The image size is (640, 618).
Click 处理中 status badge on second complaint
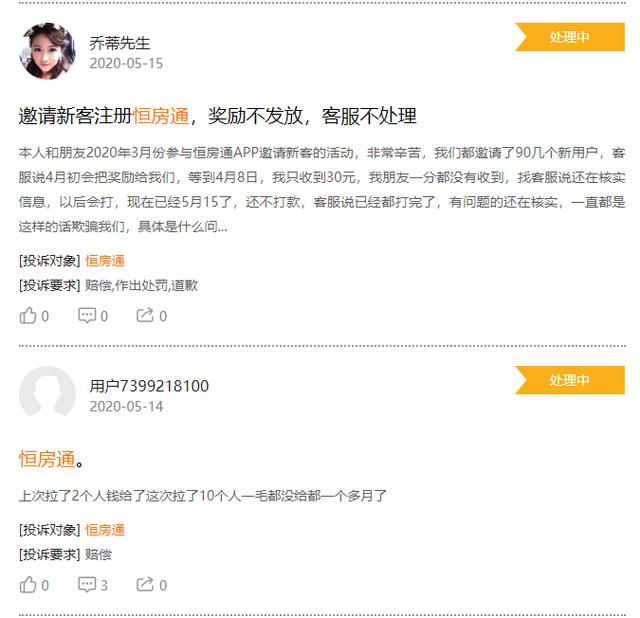click(570, 380)
